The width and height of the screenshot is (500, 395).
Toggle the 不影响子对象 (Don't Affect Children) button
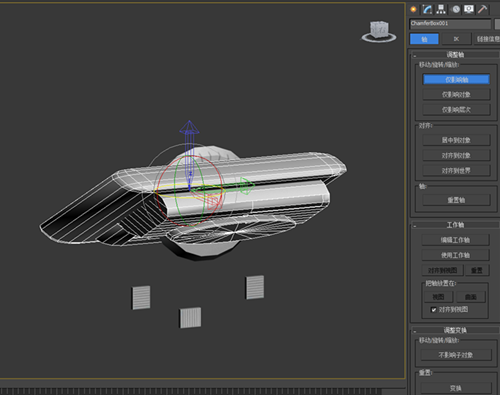click(456, 355)
